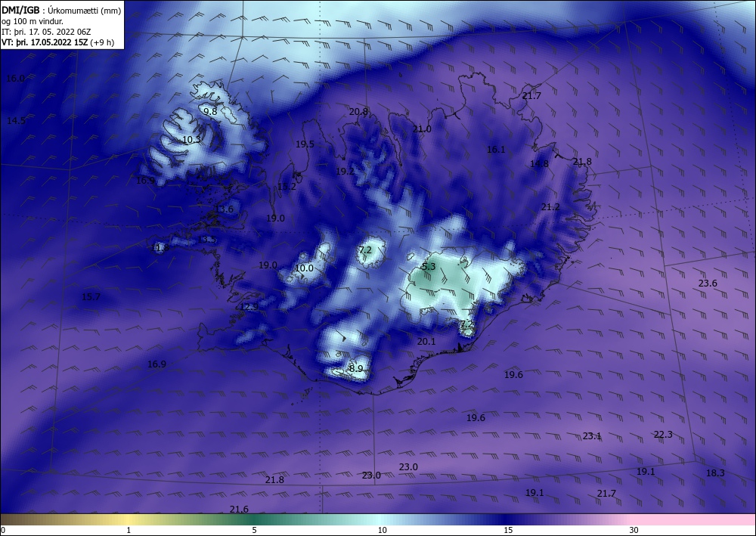
Task: Click the 15.7 value label
Action: [91, 296]
